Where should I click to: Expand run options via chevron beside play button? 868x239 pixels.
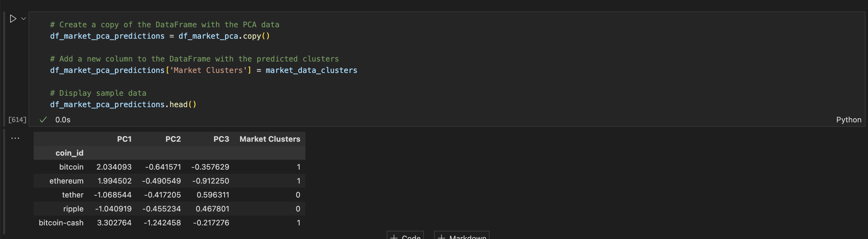point(23,18)
